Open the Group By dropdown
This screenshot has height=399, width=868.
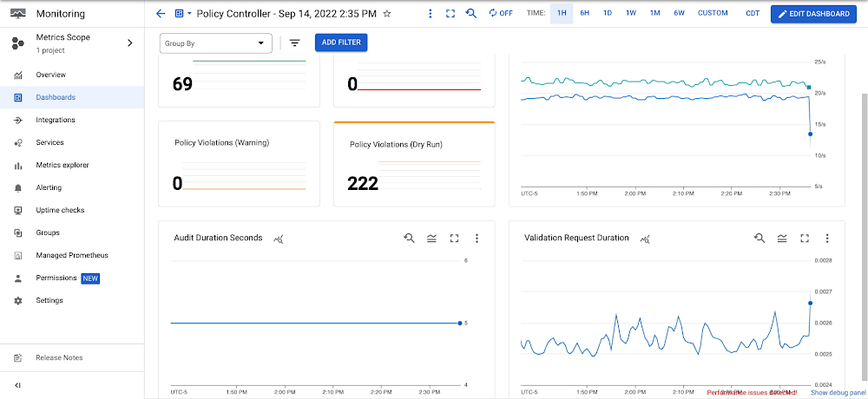coord(216,43)
